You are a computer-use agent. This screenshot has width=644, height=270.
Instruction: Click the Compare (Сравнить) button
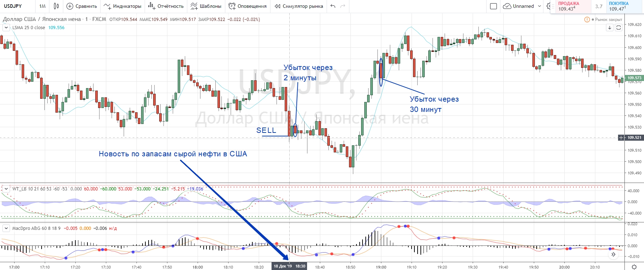coord(82,6)
